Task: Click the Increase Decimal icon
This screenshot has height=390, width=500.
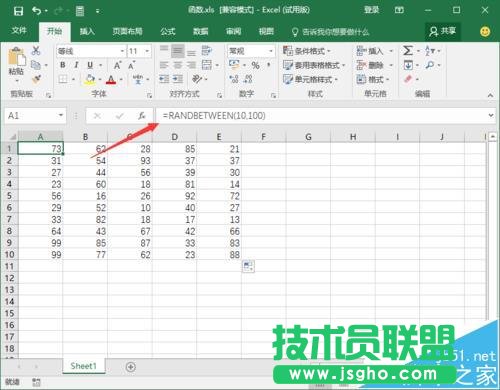Action: pos(234,79)
